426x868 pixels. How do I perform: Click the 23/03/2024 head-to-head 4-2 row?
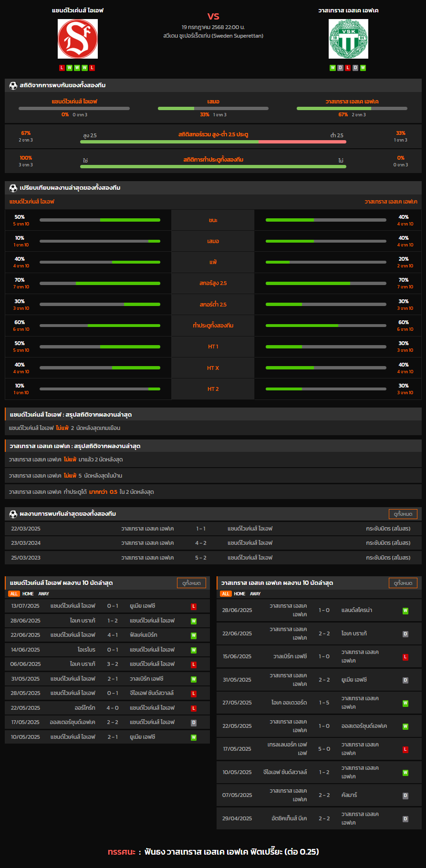point(213,543)
